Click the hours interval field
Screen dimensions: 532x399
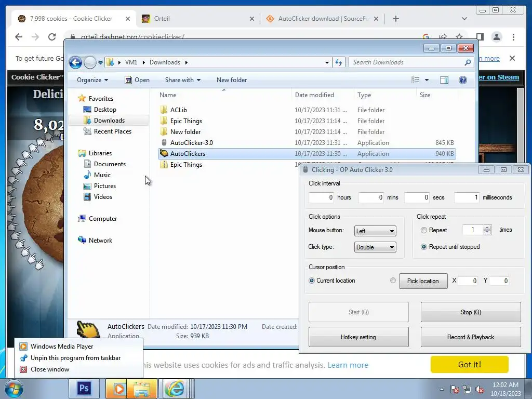tap(321, 197)
